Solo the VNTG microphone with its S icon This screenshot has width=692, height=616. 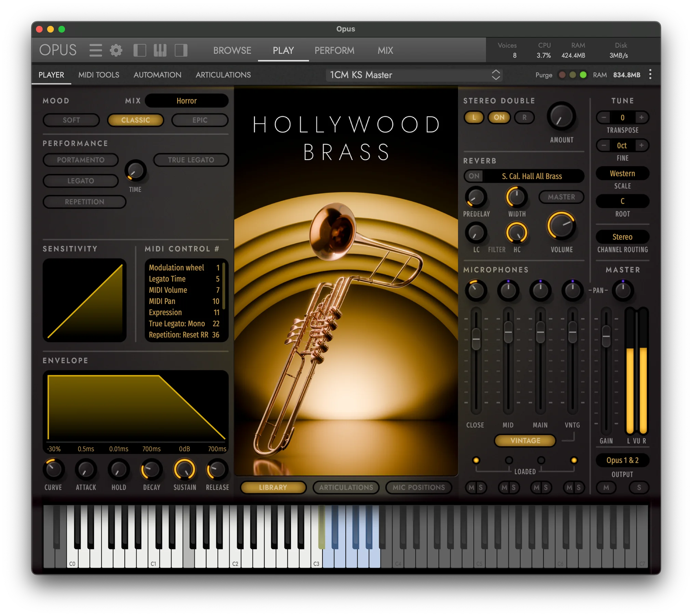[579, 488]
